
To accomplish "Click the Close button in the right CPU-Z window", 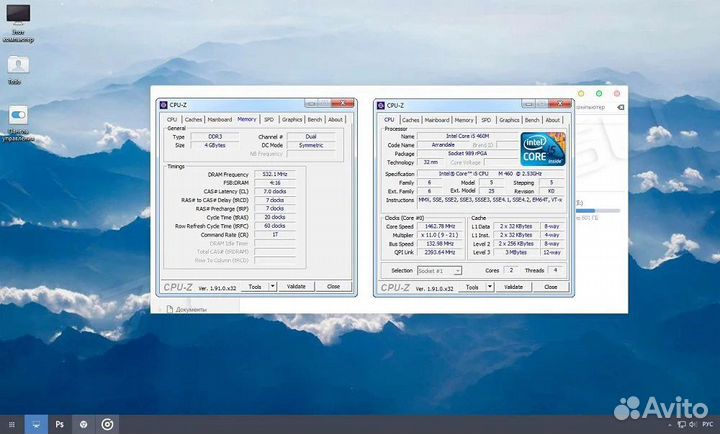I will point(551,287).
